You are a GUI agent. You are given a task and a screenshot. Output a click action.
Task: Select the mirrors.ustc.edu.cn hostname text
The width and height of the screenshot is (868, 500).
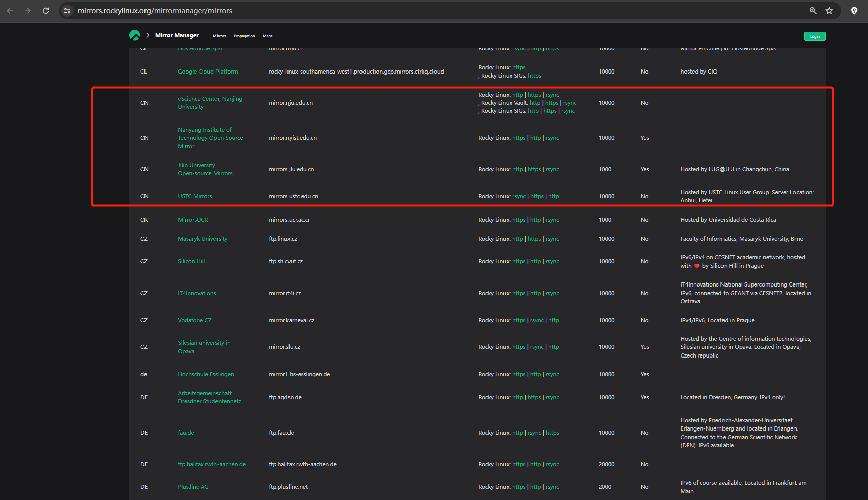294,196
